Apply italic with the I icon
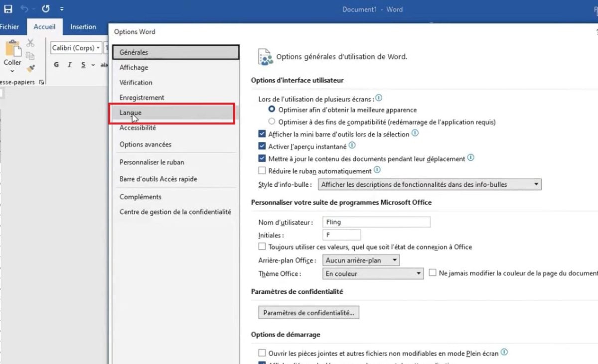 coord(70,65)
